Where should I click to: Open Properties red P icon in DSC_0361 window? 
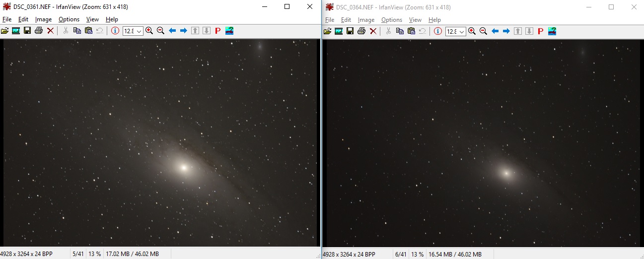218,31
